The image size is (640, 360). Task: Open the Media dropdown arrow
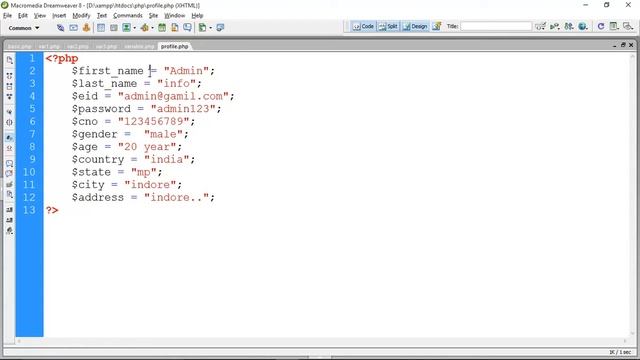(x=152, y=28)
